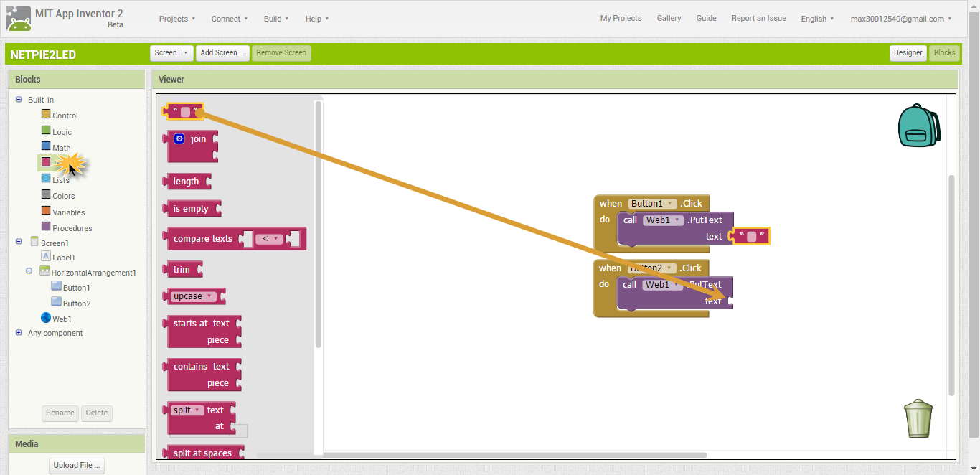Open the account email dropdown
980x475 pixels.
pos(901,19)
